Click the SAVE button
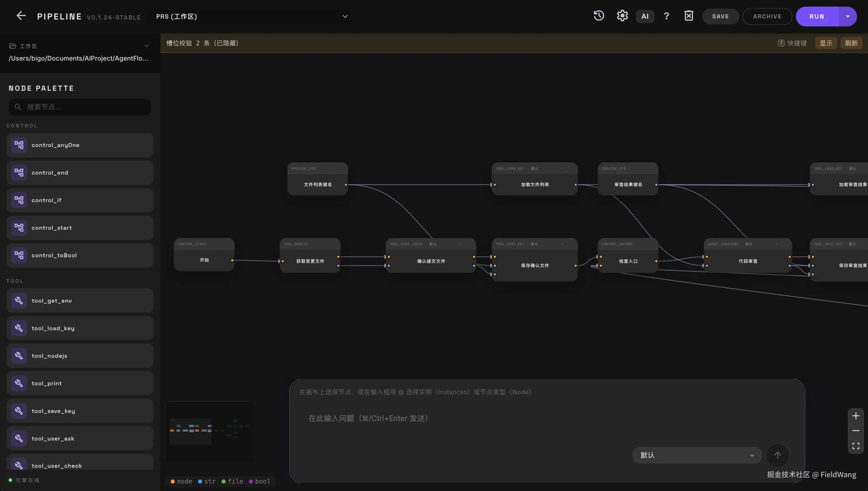The width and height of the screenshot is (868, 491). (x=720, y=16)
